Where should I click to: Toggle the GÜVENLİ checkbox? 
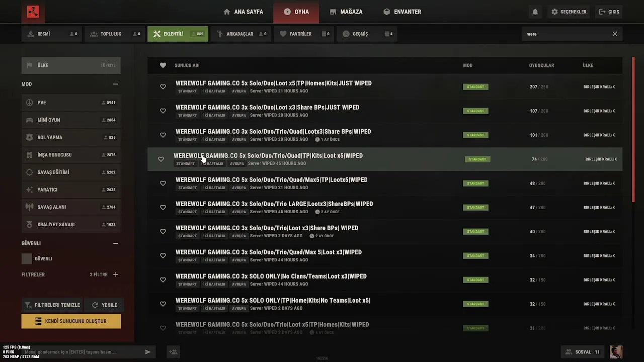(27, 259)
